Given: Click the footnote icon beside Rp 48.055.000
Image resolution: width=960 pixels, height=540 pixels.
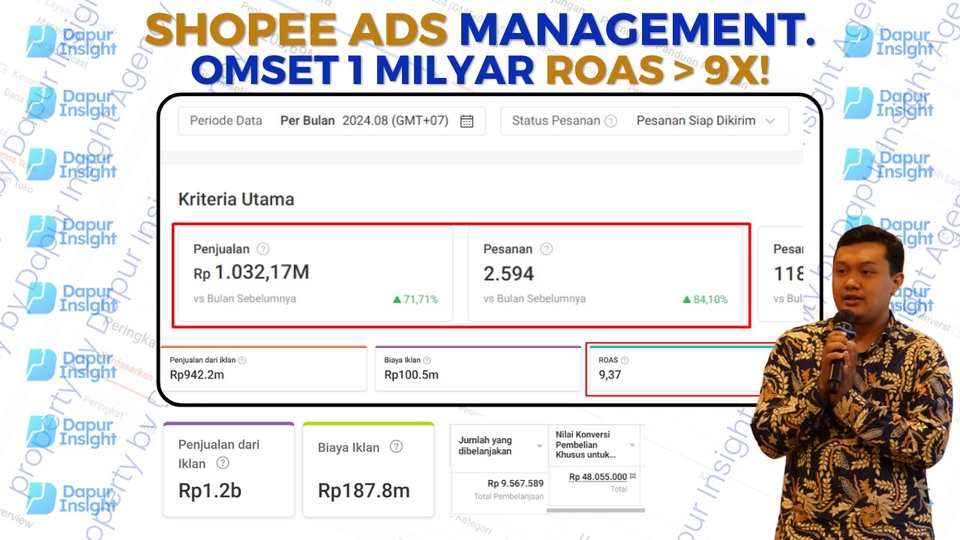Looking at the screenshot, I should [633, 476].
